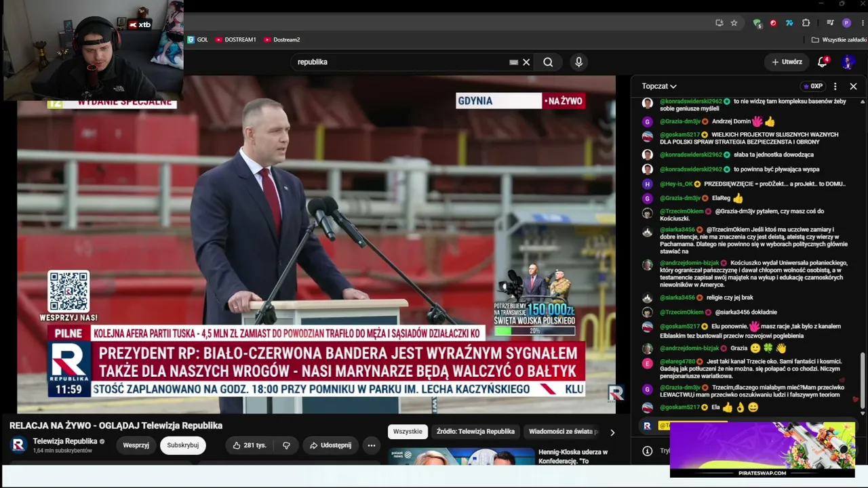The image size is (868, 488).
Task: Show more filter chips with right chevron
Action: click(612, 432)
